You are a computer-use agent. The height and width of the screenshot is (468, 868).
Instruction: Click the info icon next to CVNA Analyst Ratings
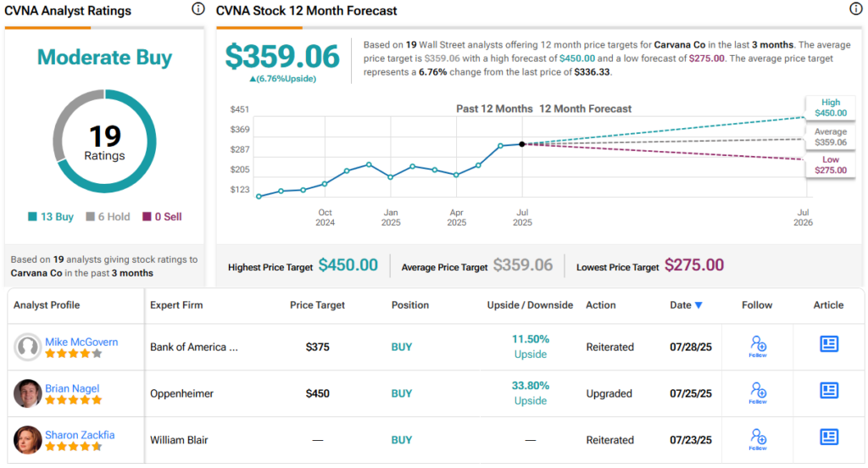pyautogui.click(x=198, y=8)
